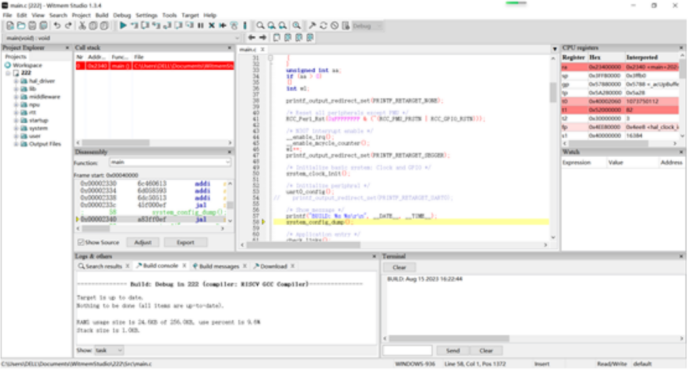Stop debugger with the X icon
The width and height of the screenshot is (689, 371).
coord(212,26)
